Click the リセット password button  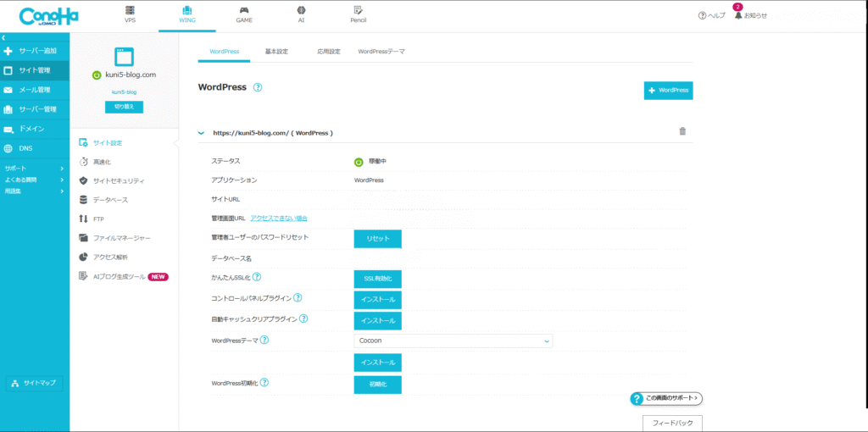(x=377, y=239)
